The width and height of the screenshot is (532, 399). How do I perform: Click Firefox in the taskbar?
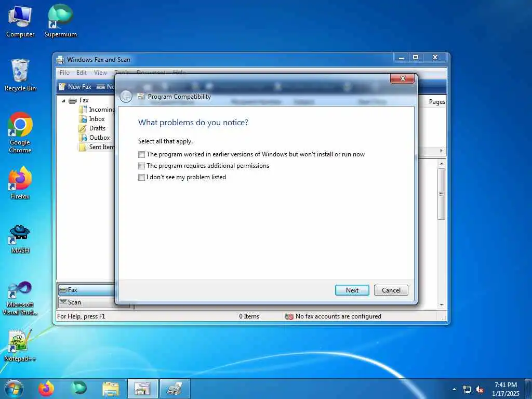pos(46,389)
